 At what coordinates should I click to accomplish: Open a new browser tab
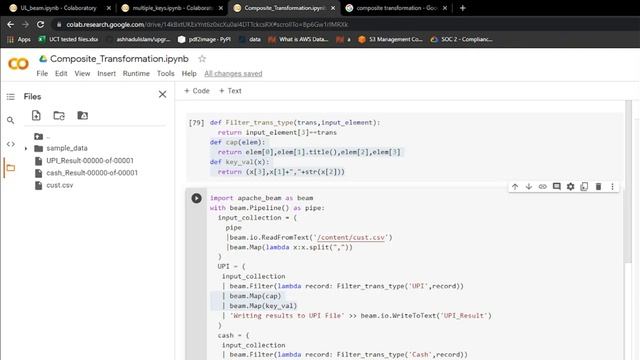tap(462, 8)
